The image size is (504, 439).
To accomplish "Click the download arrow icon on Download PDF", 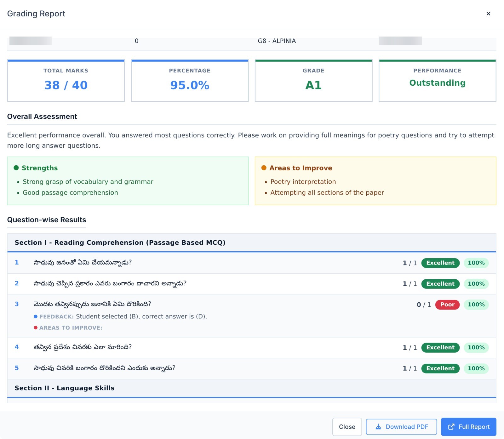I will (378, 427).
